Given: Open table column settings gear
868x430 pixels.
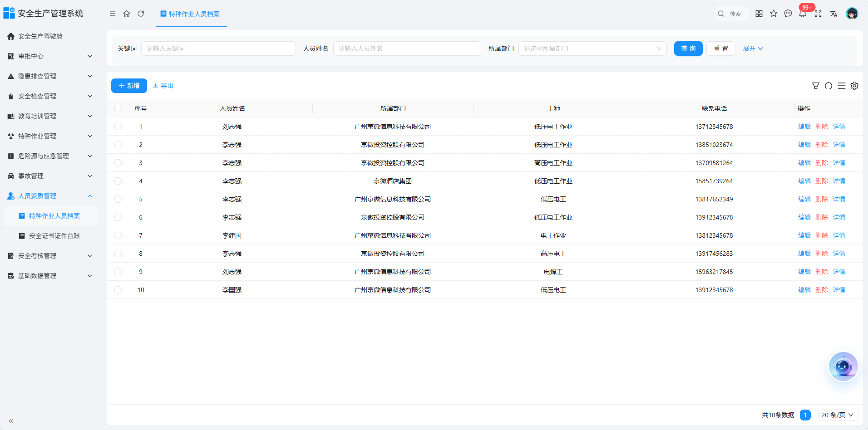Looking at the screenshot, I should (x=854, y=86).
